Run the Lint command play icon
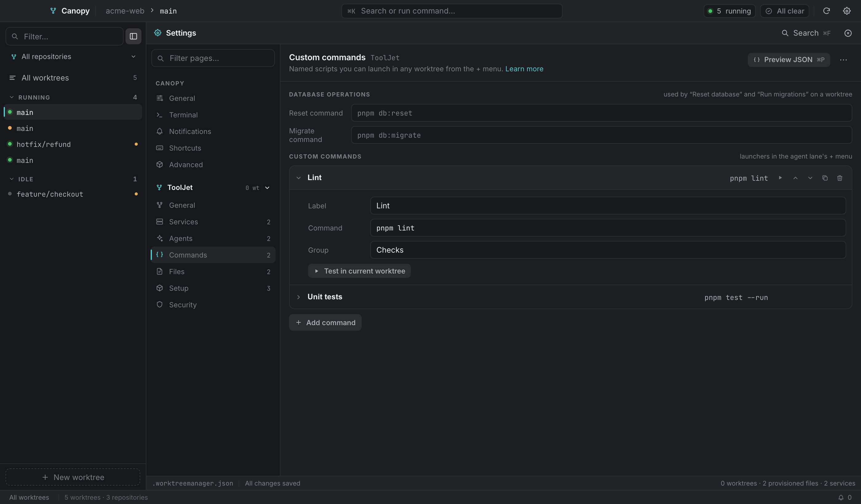The image size is (861, 504). pos(780,178)
